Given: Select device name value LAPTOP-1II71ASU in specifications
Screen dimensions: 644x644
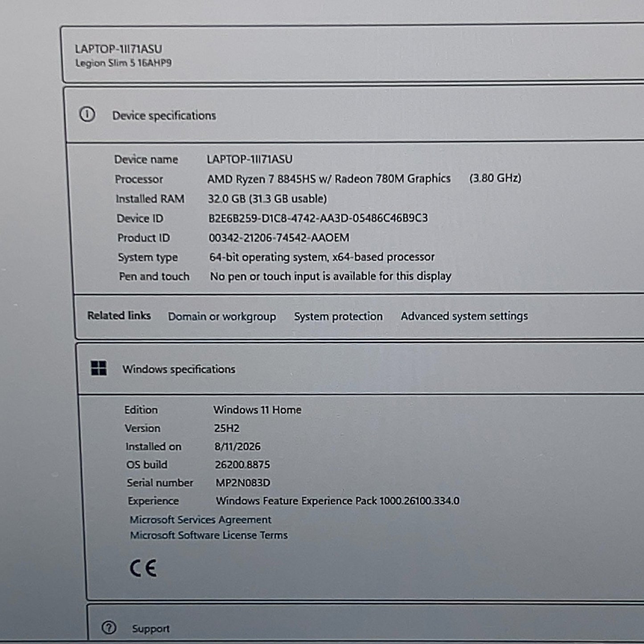Looking at the screenshot, I should coord(250,159).
